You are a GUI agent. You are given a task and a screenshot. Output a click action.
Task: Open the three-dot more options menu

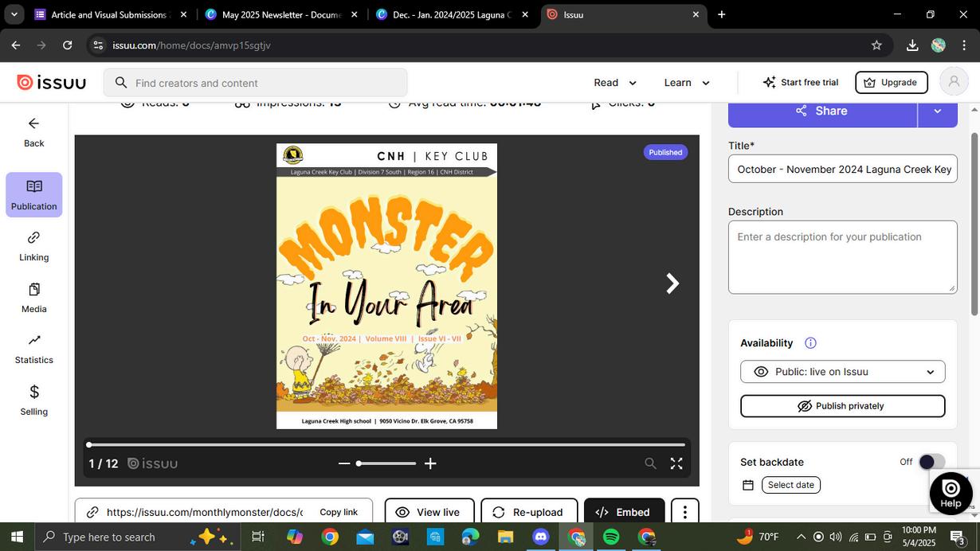(x=684, y=512)
